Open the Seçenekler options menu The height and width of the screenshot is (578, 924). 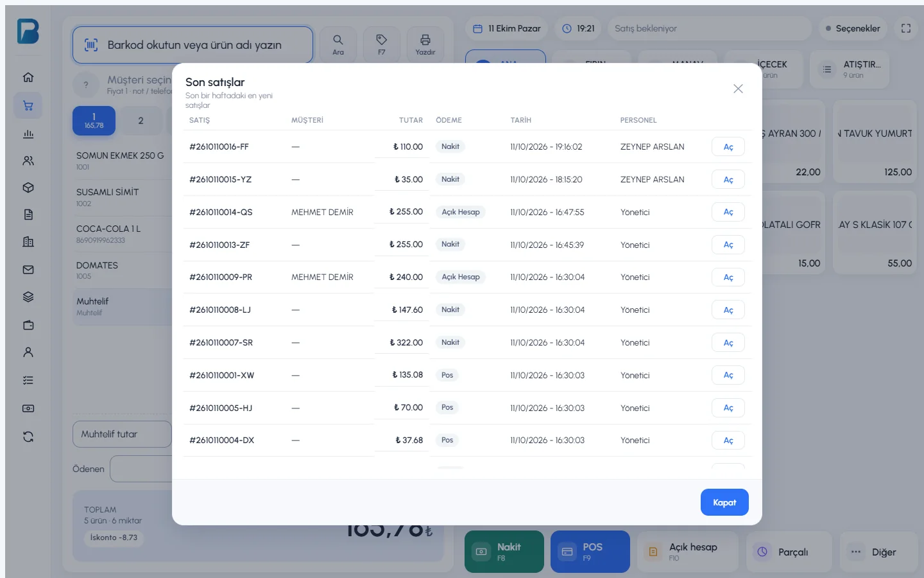[853, 28]
